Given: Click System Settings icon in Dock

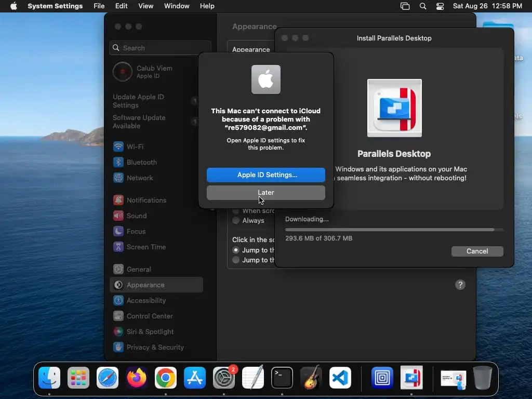Looking at the screenshot, I should (224, 378).
